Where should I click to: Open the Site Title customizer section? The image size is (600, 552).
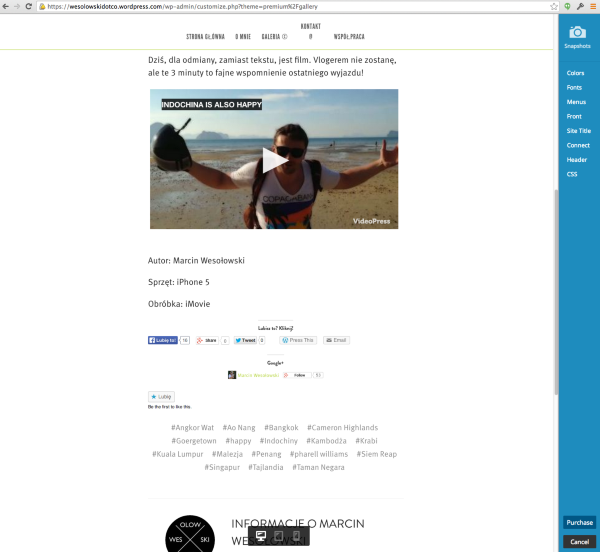pyautogui.click(x=579, y=131)
